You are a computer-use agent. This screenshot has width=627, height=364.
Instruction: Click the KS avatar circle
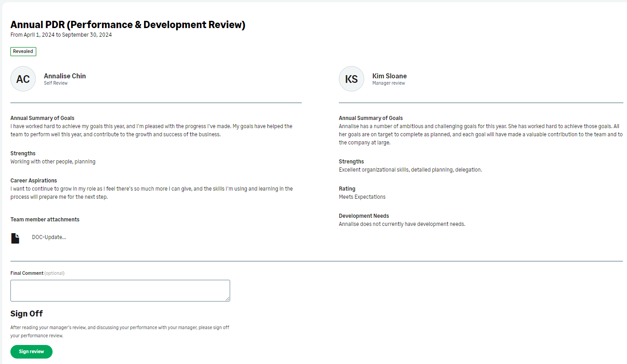(351, 79)
